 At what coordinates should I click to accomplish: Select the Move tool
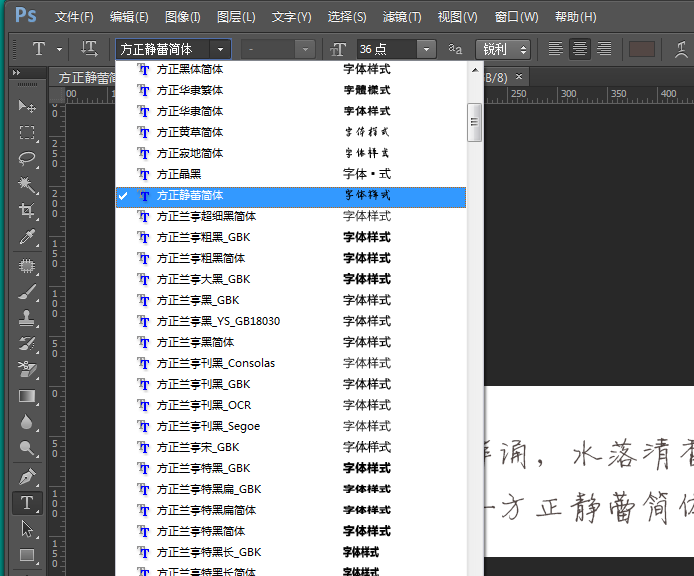(x=27, y=106)
